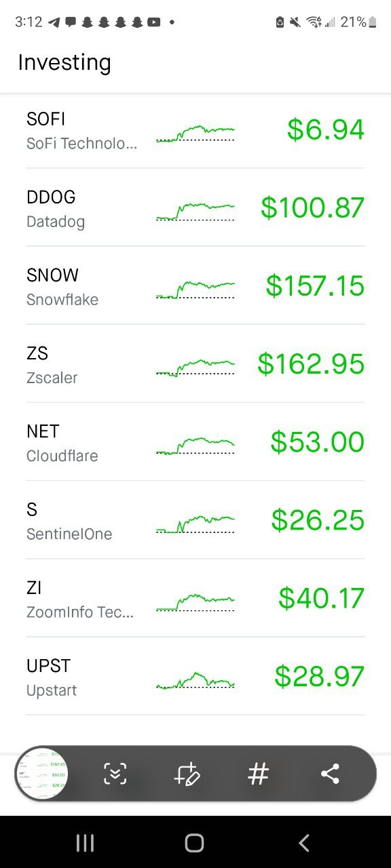The width and height of the screenshot is (391, 868).
Task: Open the screenshot preview thumbnail
Action: (x=42, y=774)
